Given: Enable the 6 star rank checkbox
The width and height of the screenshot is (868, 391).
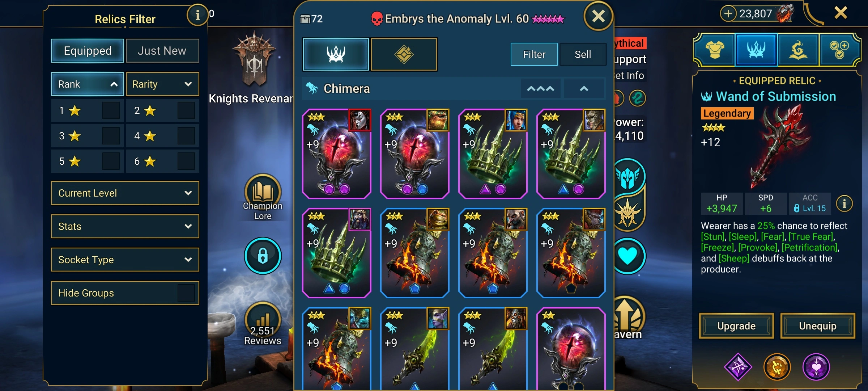Looking at the screenshot, I should (186, 161).
